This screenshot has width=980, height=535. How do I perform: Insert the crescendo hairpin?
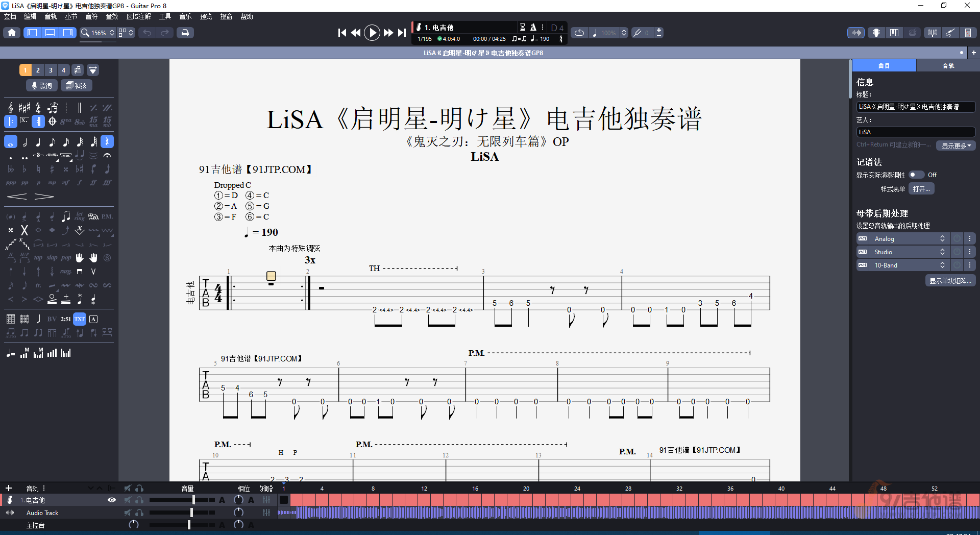(x=17, y=197)
